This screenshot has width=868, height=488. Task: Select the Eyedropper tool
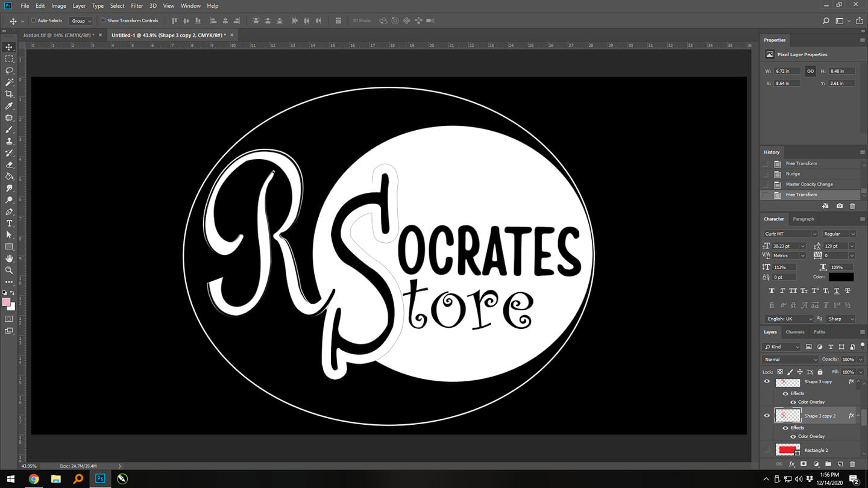[x=9, y=106]
